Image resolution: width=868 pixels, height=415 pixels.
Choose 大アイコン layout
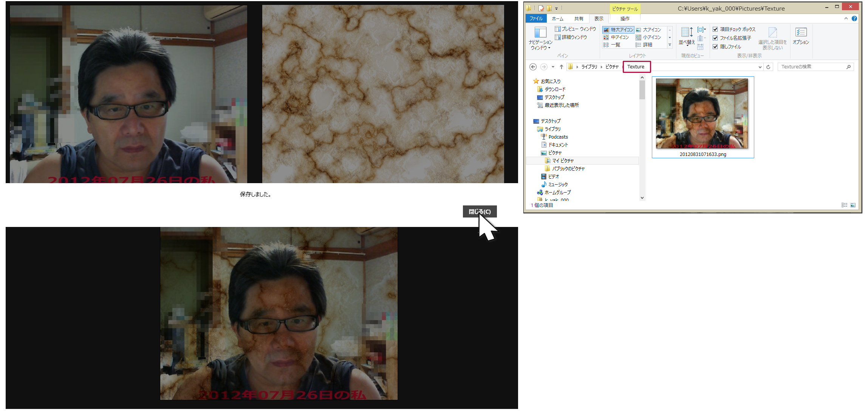(649, 29)
